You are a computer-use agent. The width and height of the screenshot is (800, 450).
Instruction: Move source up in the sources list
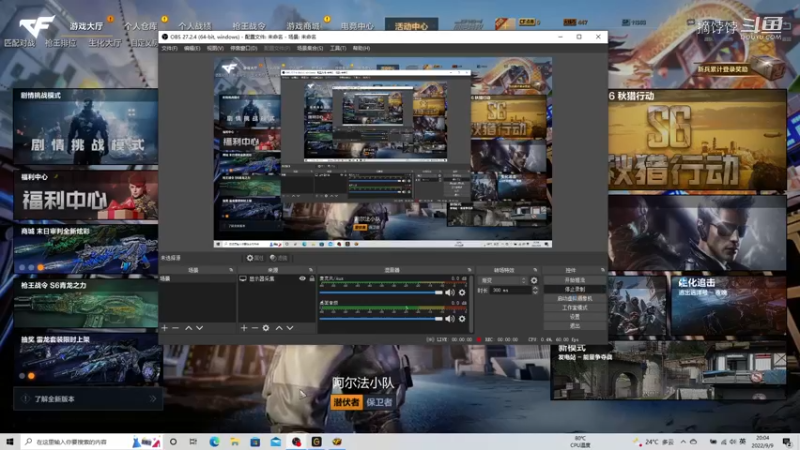tap(279, 328)
